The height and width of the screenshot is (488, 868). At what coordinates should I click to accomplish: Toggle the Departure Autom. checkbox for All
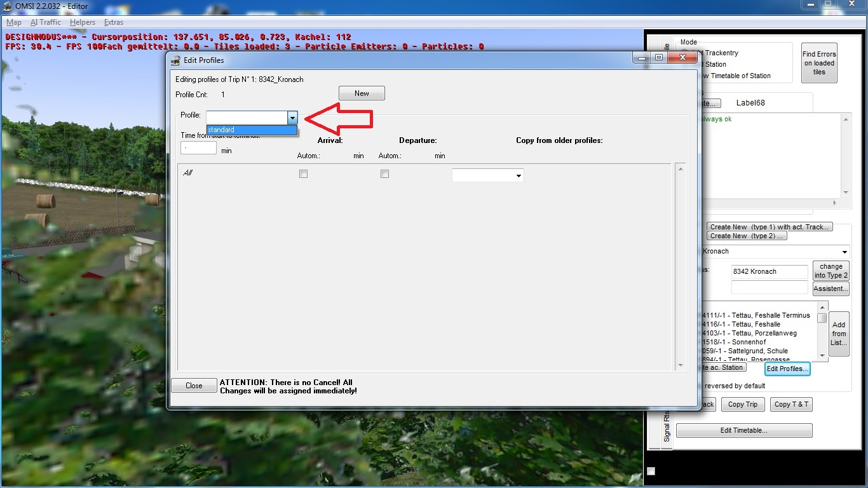pos(384,173)
